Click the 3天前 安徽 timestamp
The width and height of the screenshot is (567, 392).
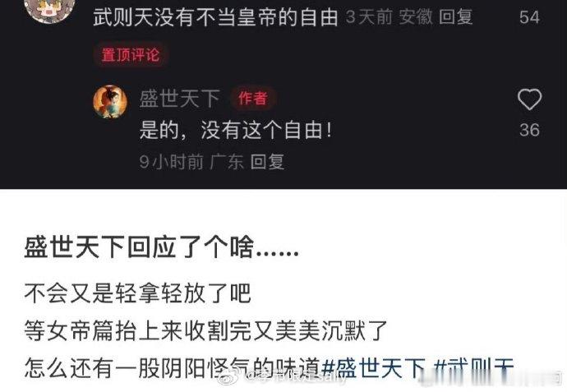(389, 17)
